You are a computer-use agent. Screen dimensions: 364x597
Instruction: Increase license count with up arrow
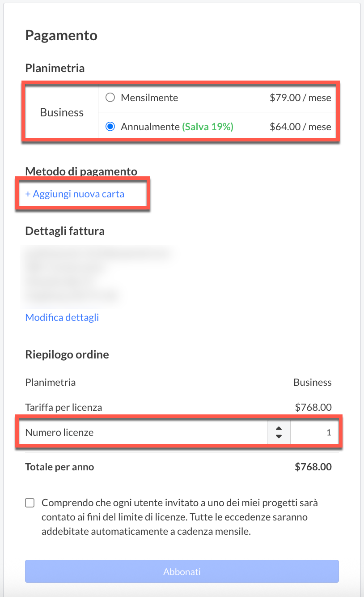[x=279, y=429]
